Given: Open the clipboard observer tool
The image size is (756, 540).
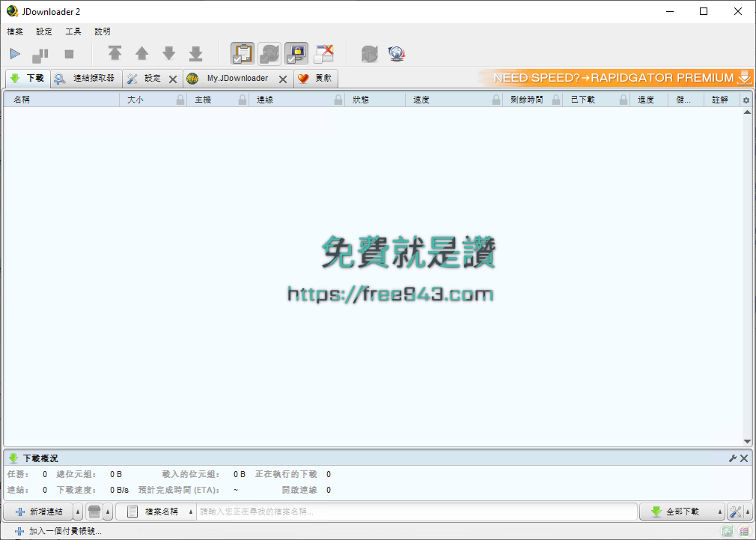Looking at the screenshot, I should [242, 53].
